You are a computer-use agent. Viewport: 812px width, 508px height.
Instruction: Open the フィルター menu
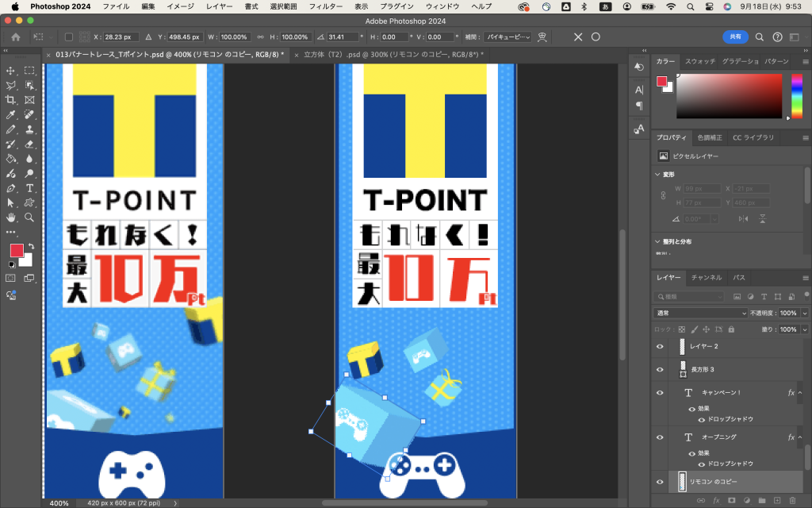tap(325, 6)
